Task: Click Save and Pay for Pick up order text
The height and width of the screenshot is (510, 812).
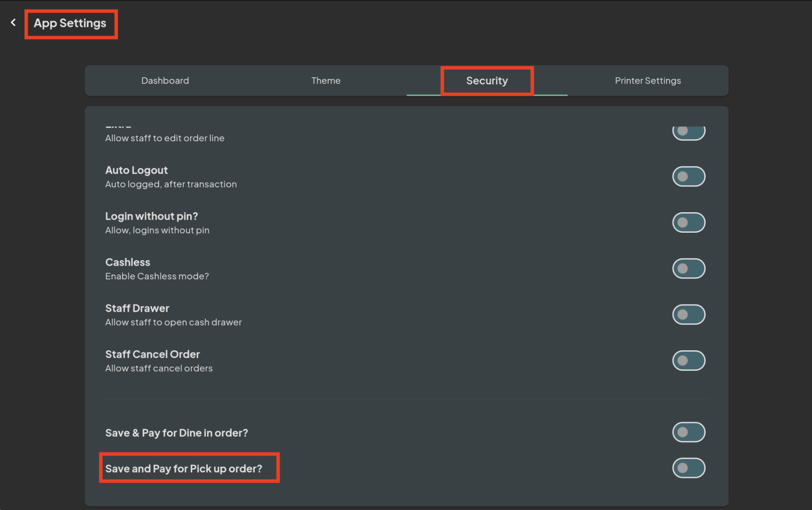Action: point(183,469)
